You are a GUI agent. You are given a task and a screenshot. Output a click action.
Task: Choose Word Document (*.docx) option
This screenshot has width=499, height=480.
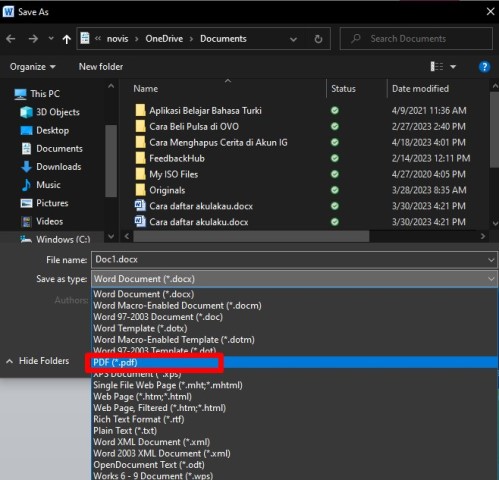295,294
